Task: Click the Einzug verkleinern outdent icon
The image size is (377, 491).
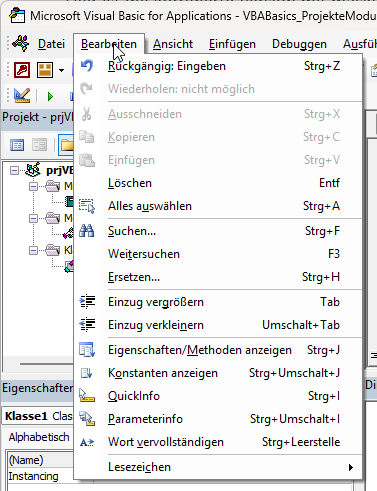Action: (87, 325)
